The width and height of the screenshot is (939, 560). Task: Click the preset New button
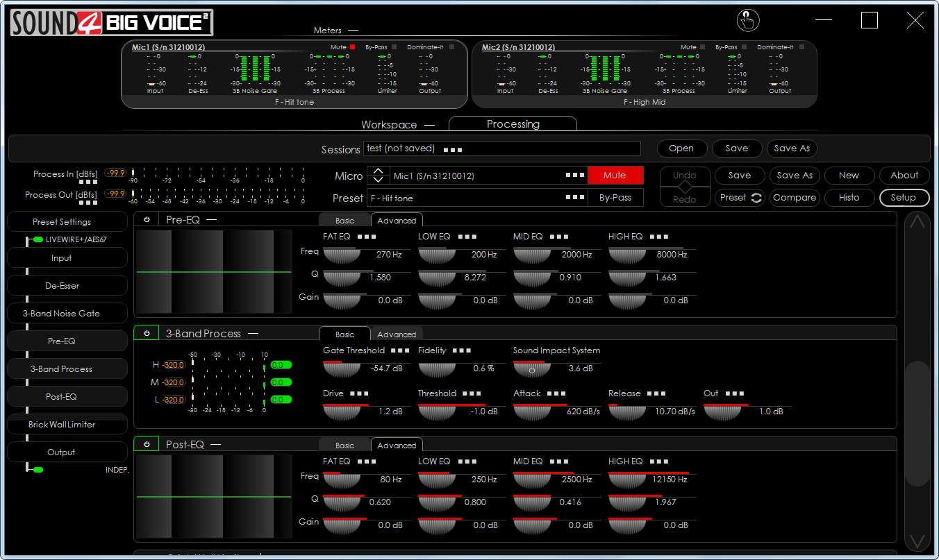[x=849, y=176]
